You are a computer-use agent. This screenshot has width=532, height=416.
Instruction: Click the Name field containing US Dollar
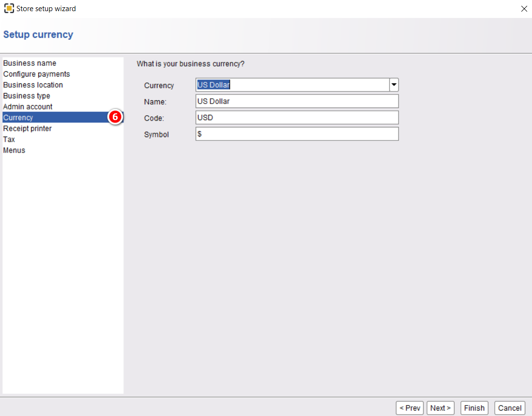pos(297,101)
